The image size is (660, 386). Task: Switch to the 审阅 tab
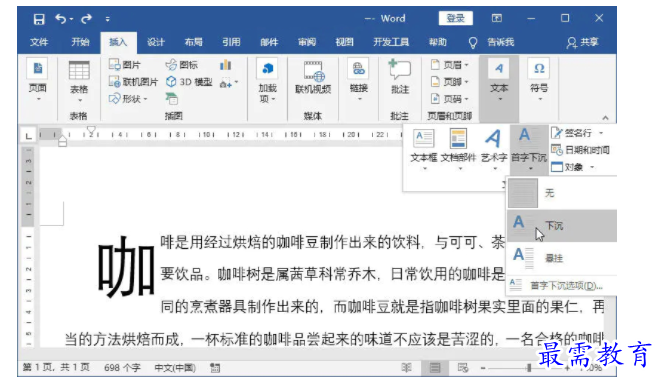coord(307,42)
